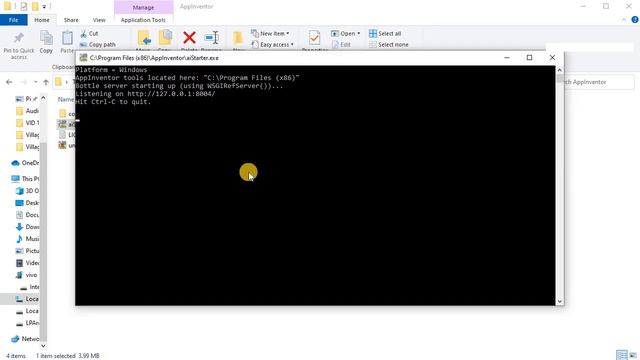Switch to large icons view

pyautogui.click(x=633, y=355)
